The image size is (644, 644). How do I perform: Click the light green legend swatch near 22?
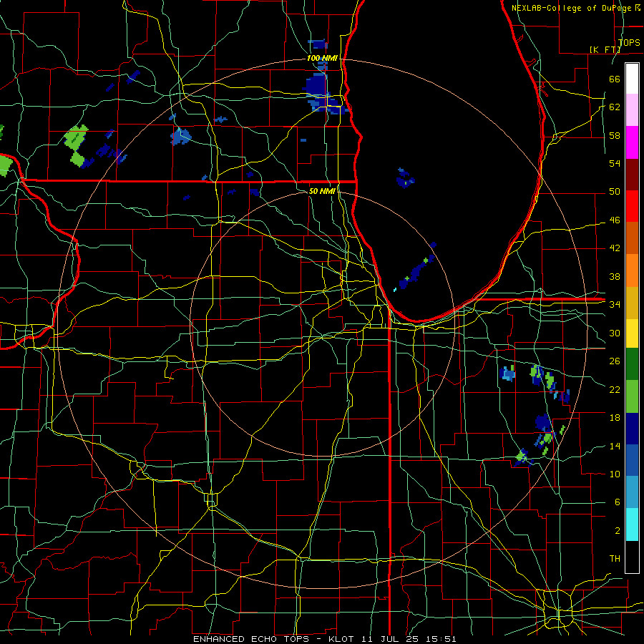(x=632, y=396)
